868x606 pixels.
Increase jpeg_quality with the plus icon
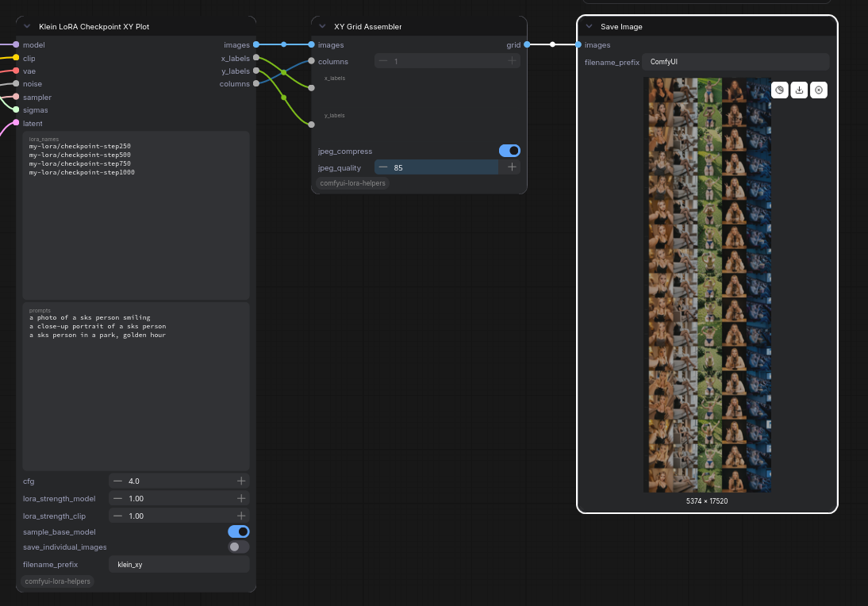pos(512,167)
